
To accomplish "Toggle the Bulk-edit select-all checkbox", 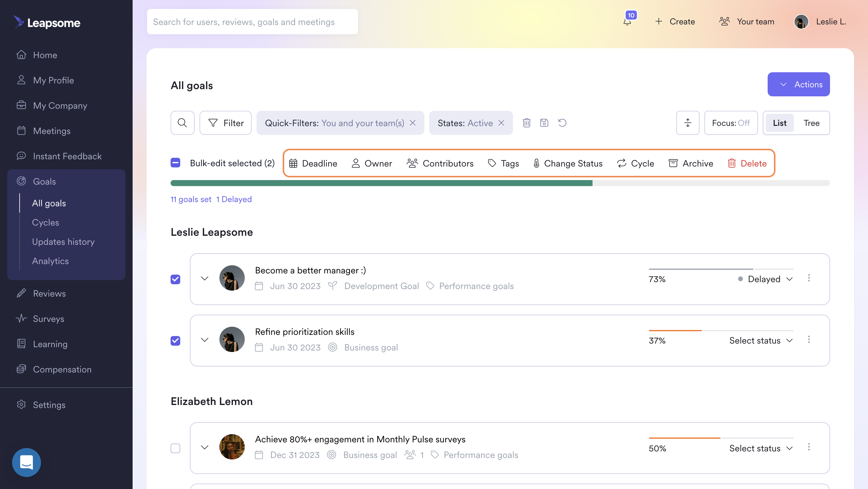I will (175, 163).
